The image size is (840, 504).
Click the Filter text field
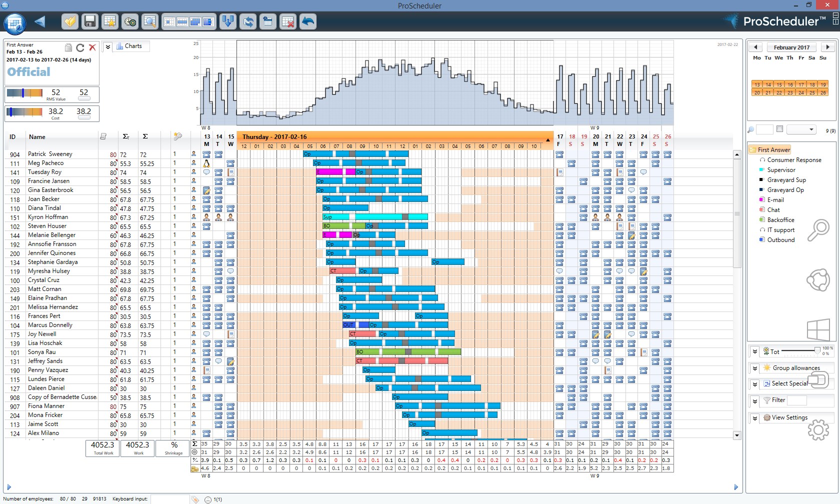[x=797, y=400]
